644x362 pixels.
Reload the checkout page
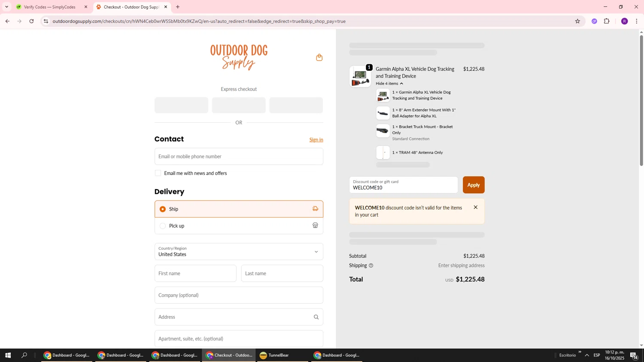click(x=31, y=21)
